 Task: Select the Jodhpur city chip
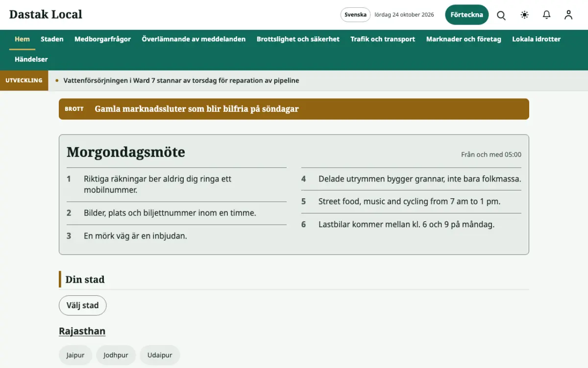click(116, 355)
